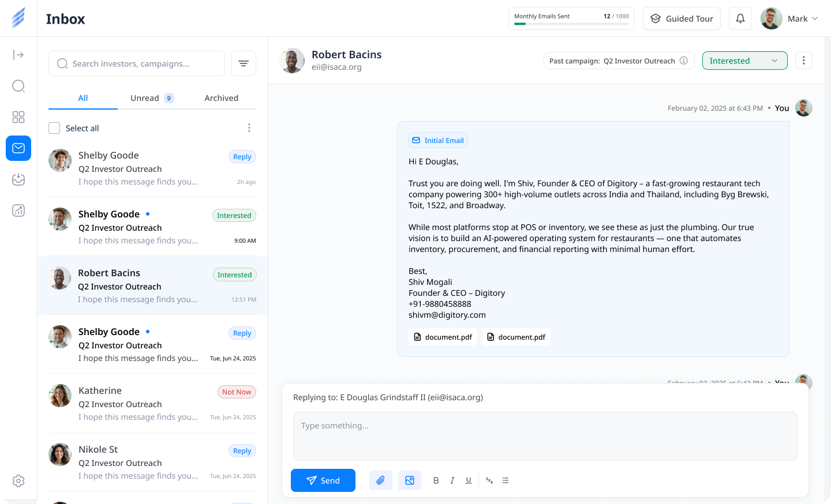Image resolution: width=831 pixels, height=504 pixels.
Task: Click Reply badge on Nikole St message
Action: click(242, 451)
